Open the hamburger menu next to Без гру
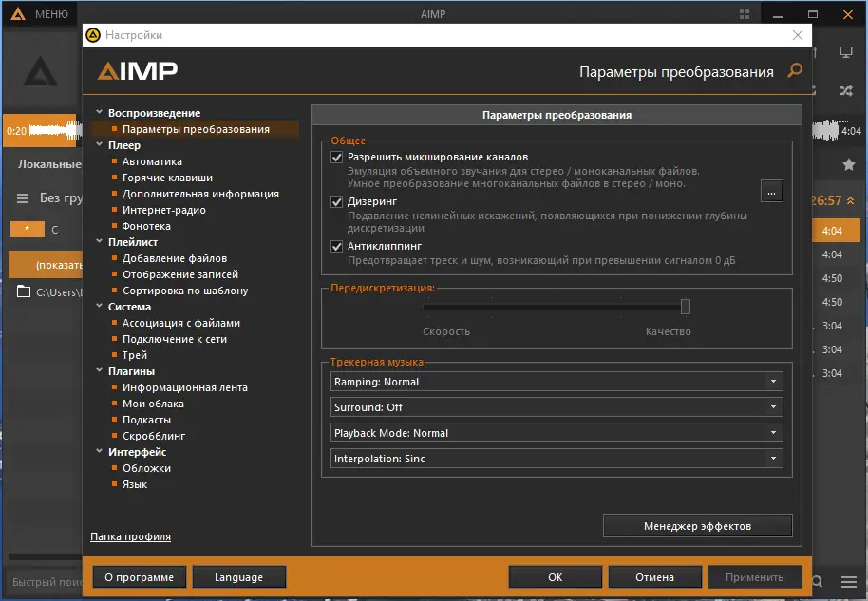 point(23,198)
